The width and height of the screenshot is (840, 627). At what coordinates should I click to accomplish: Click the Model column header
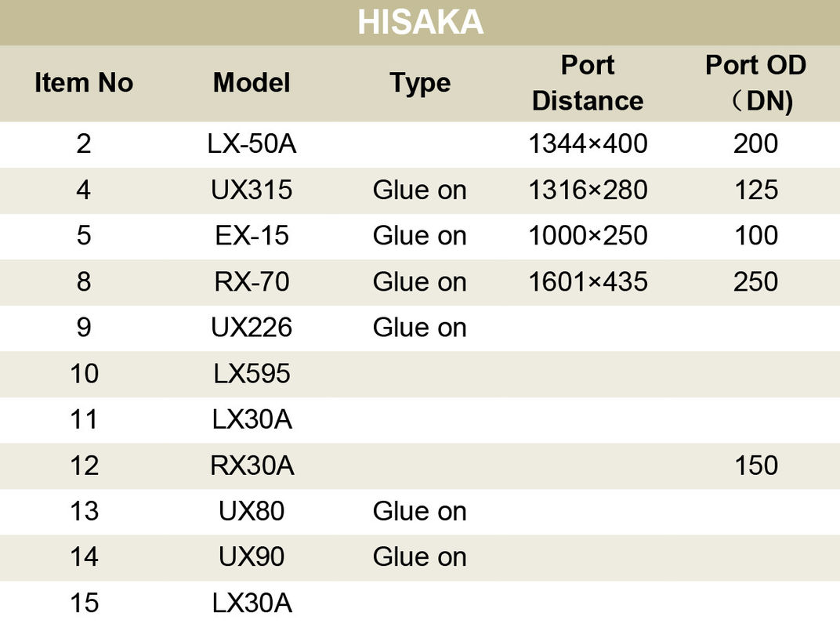point(252,83)
